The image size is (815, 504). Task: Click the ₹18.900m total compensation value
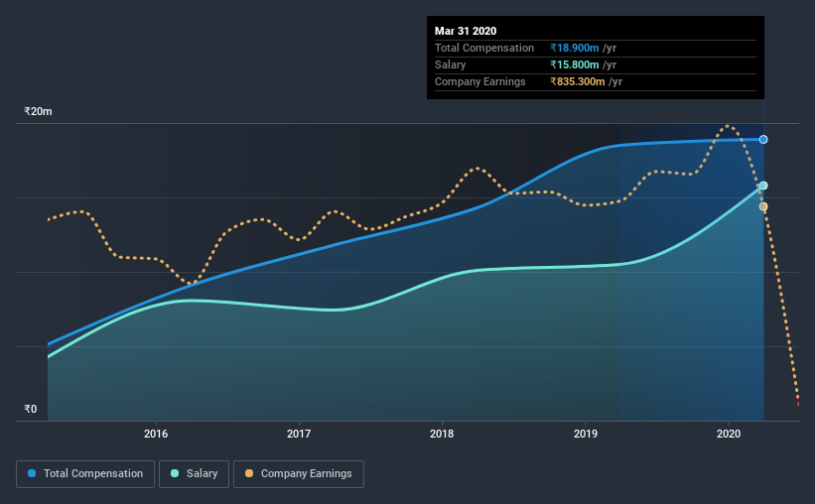(575, 48)
